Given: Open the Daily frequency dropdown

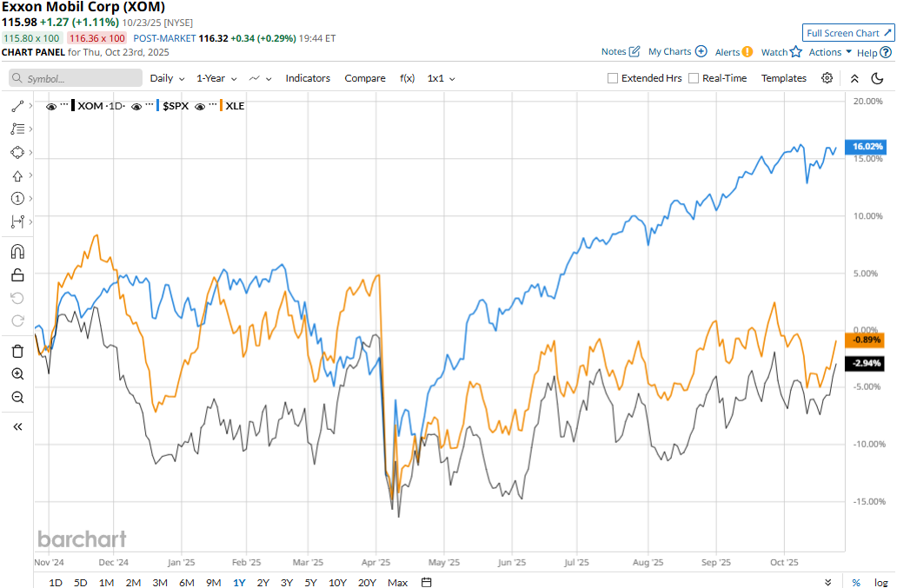Looking at the screenshot, I should (167, 78).
